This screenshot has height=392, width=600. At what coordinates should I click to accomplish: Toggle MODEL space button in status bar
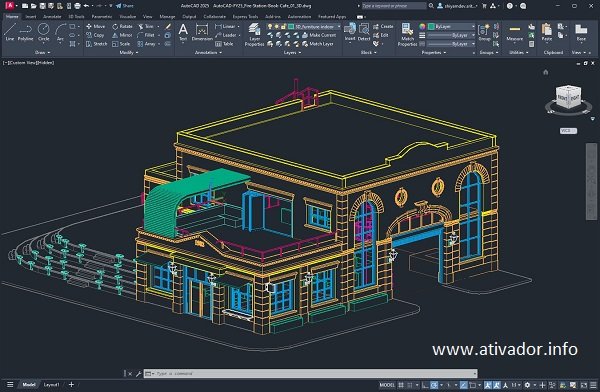click(x=387, y=385)
